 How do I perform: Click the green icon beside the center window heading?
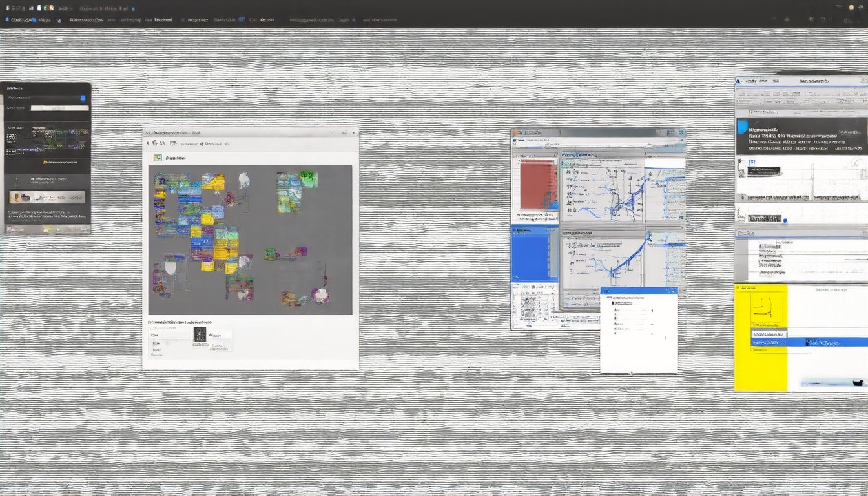(158, 158)
